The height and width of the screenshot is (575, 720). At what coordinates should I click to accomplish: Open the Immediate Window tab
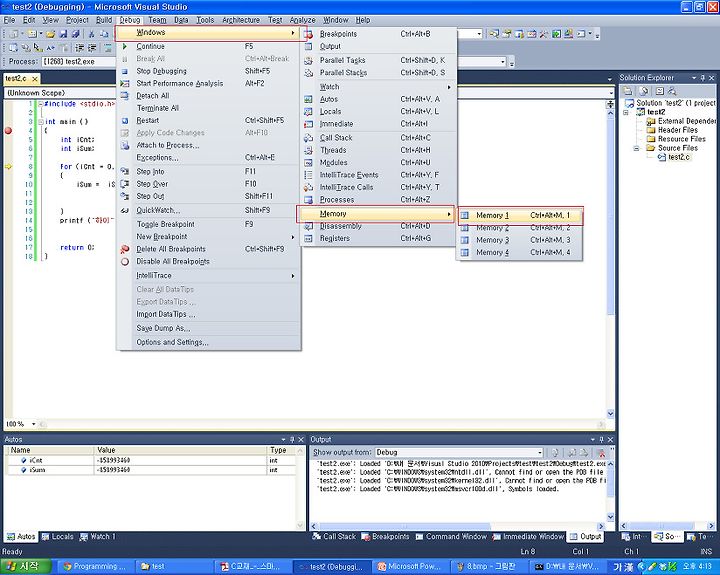[x=528, y=536]
